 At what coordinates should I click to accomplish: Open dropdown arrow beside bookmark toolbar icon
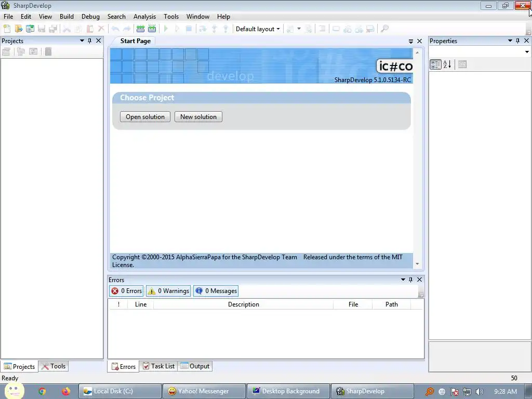pyautogui.click(x=299, y=29)
